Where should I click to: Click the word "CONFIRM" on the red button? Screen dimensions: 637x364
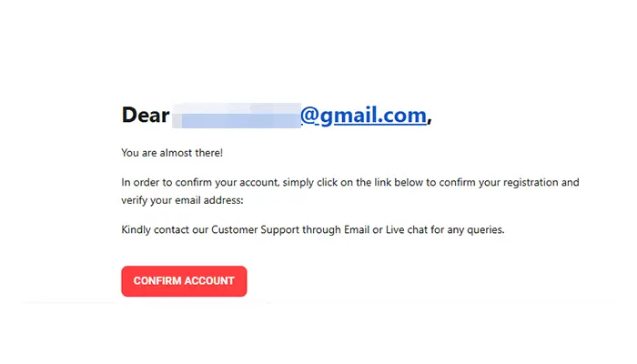157,281
